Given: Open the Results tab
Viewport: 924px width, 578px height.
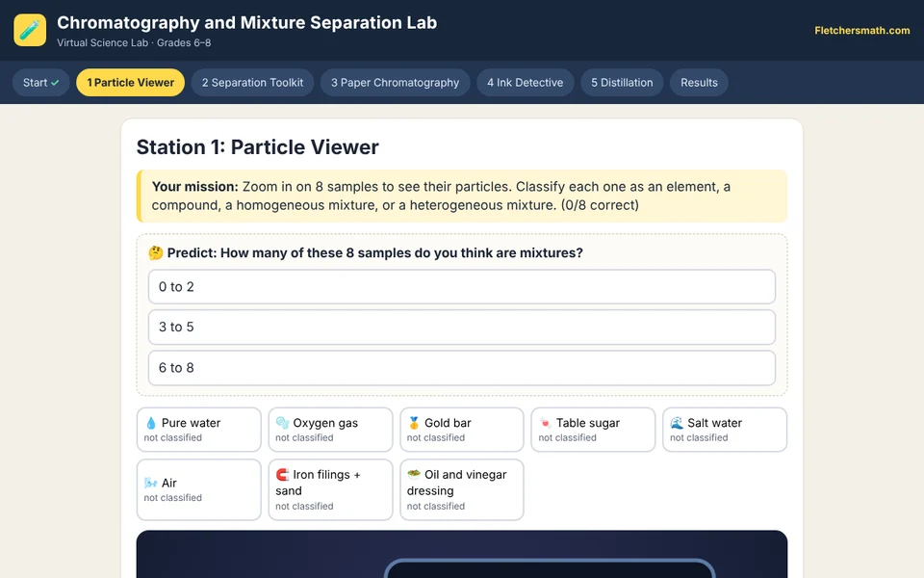Looking at the screenshot, I should tap(699, 83).
